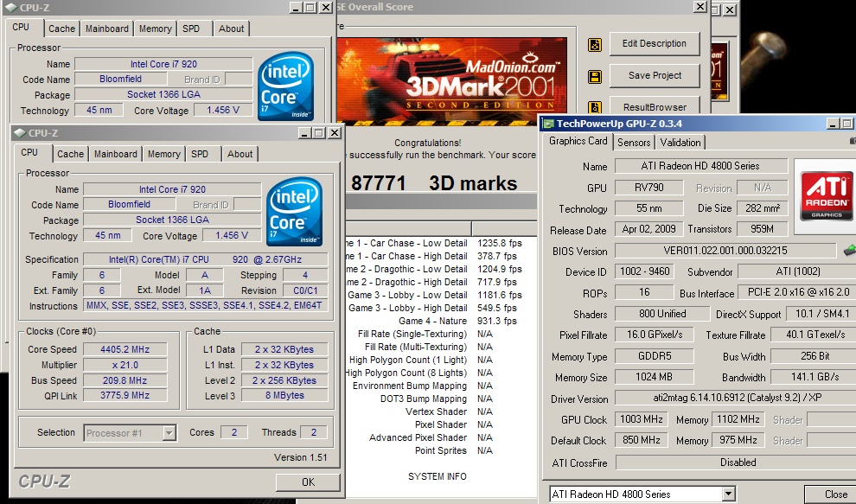Click the GPU Clock 1003 MHz field
856x504 pixels.
[642, 419]
